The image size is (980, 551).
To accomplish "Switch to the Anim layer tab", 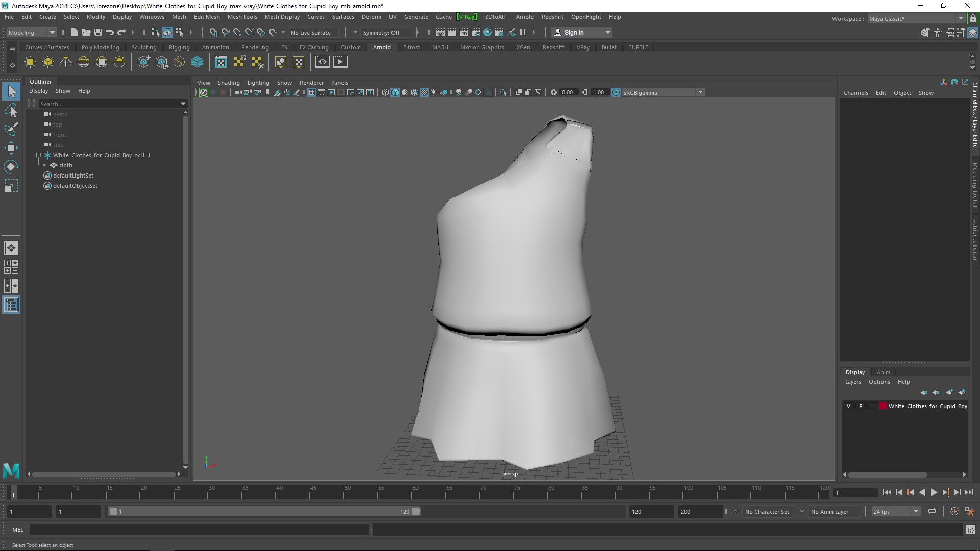I will [883, 372].
